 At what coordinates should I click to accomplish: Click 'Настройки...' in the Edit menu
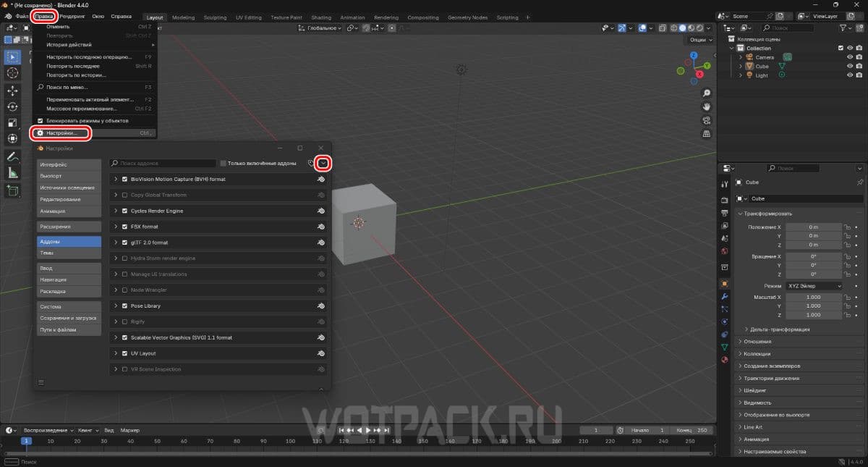pyautogui.click(x=61, y=133)
